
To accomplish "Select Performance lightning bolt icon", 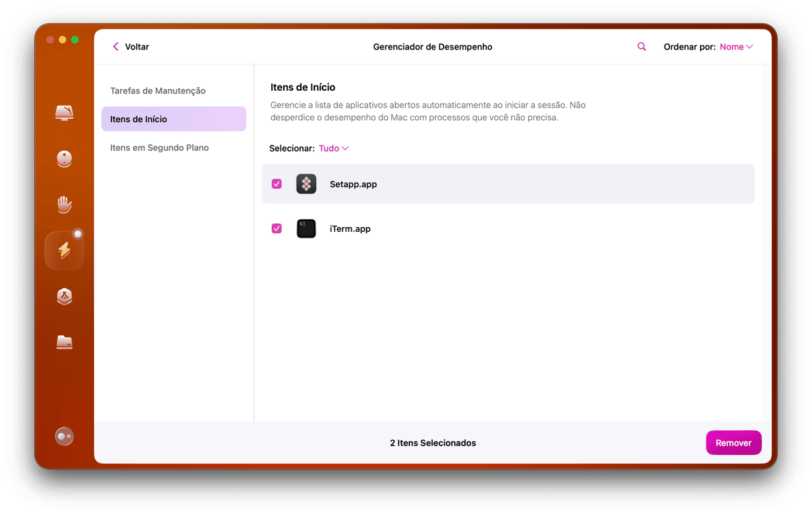I will (64, 250).
